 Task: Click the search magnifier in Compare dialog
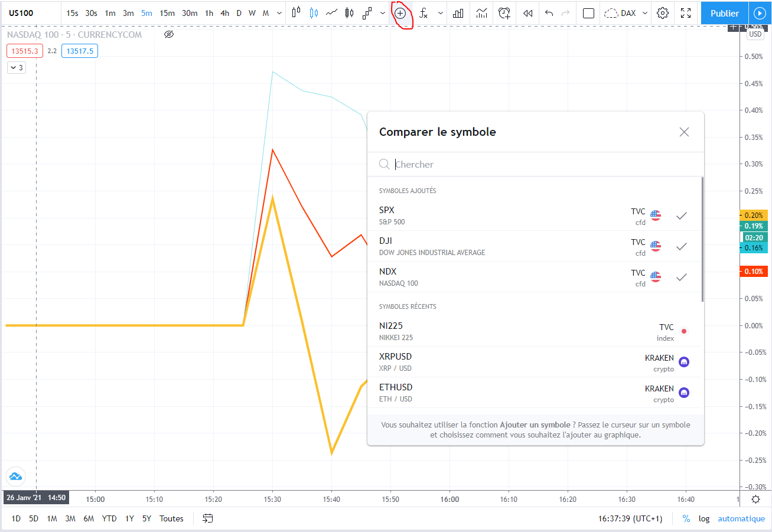click(x=385, y=164)
